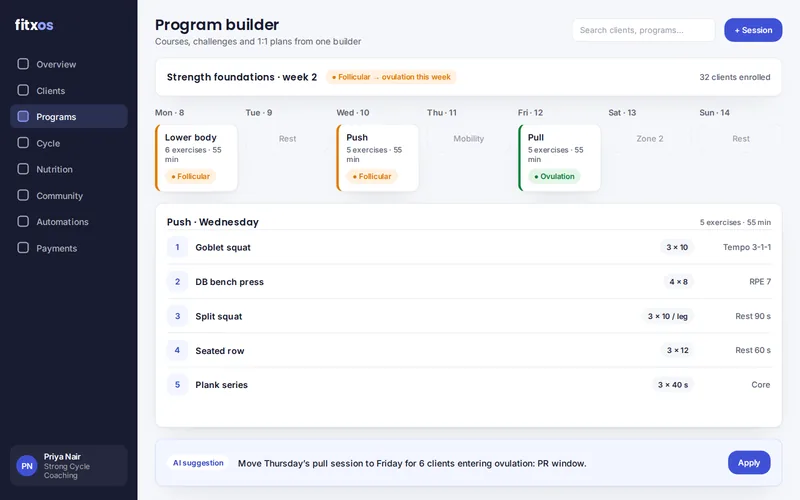Screen dimensions: 800x500
Task: Open Automations section label
Action: pos(62,222)
